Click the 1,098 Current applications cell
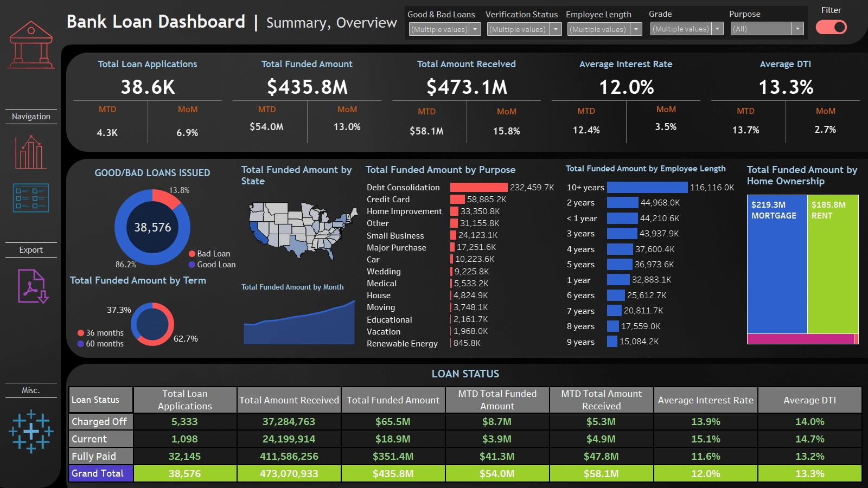This screenshot has width=868, height=488. pyautogui.click(x=184, y=439)
